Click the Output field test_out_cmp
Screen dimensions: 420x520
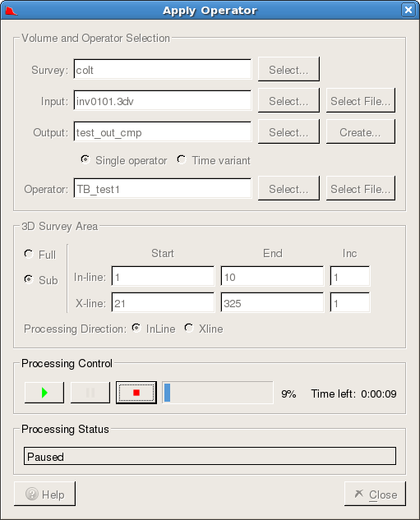click(x=163, y=131)
